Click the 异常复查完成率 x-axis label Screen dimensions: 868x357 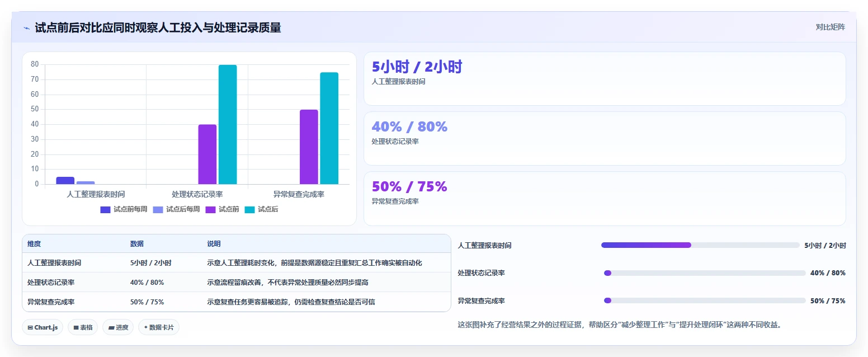[x=299, y=194]
